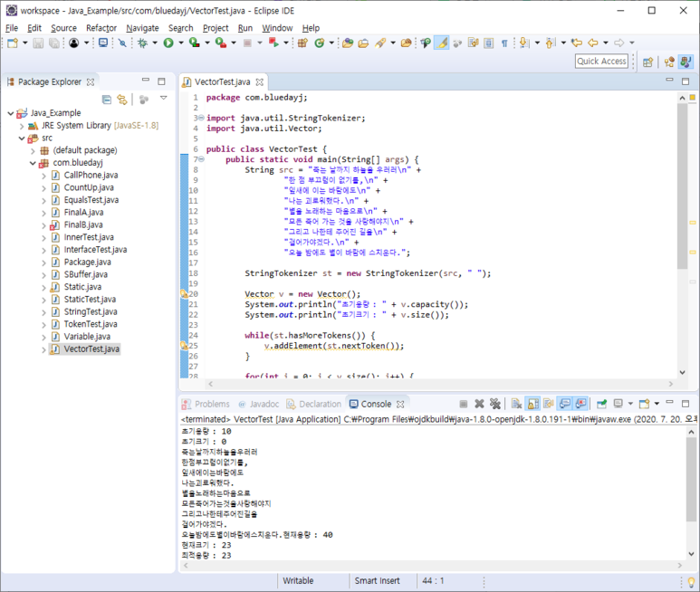Click Collapse All in Package Explorer
Screen dimensions: 700x592
[107, 100]
